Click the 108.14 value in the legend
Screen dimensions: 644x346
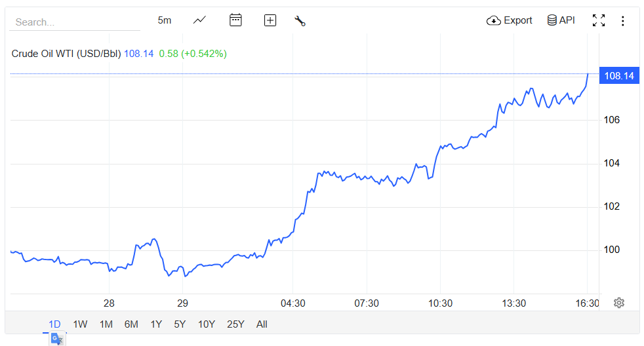click(139, 54)
